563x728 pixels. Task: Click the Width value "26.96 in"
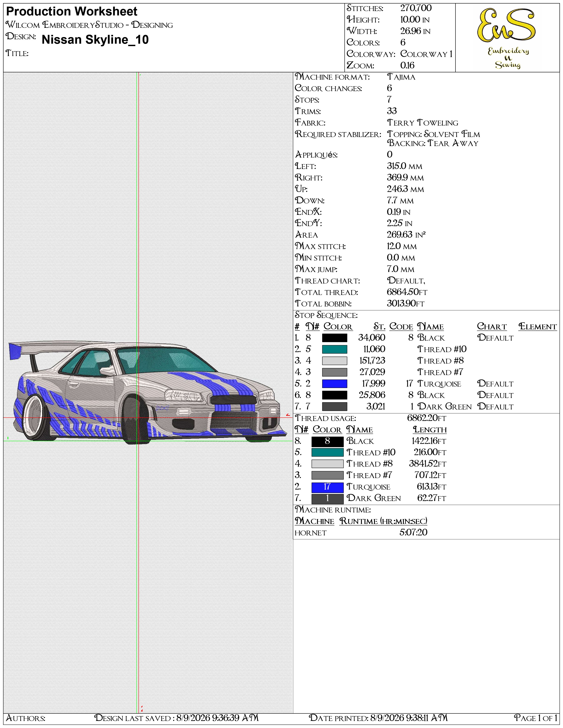click(415, 31)
